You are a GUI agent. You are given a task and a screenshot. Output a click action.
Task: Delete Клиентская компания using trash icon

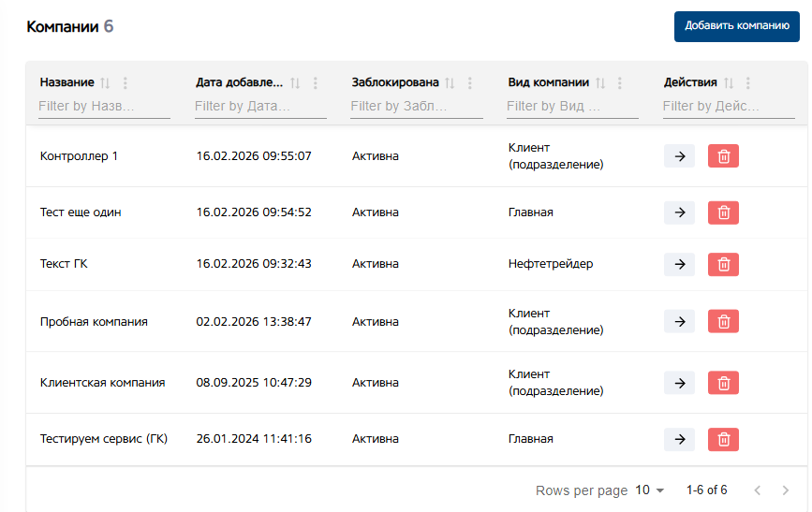pyautogui.click(x=723, y=383)
